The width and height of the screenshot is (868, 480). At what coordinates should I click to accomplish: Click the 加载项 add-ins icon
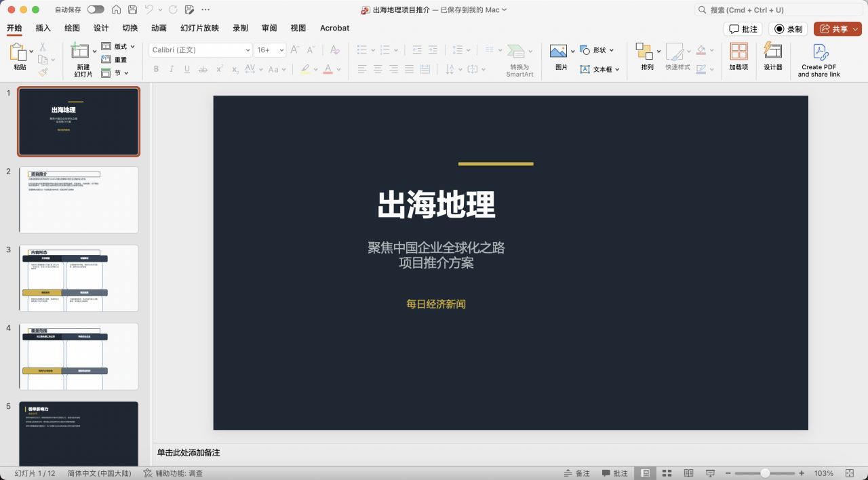tap(738, 52)
